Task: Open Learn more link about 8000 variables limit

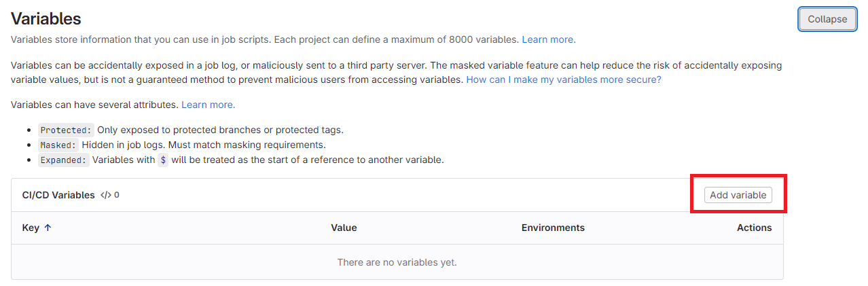Action: [548, 39]
